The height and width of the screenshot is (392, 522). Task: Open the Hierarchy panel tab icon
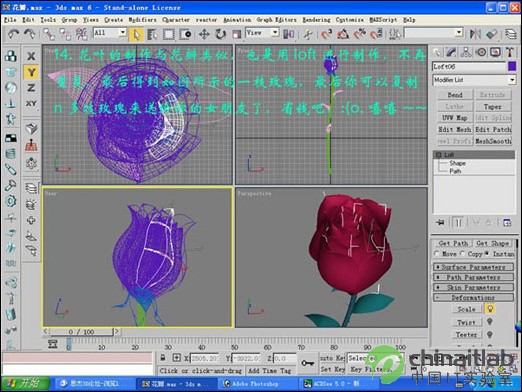(466, 52)
